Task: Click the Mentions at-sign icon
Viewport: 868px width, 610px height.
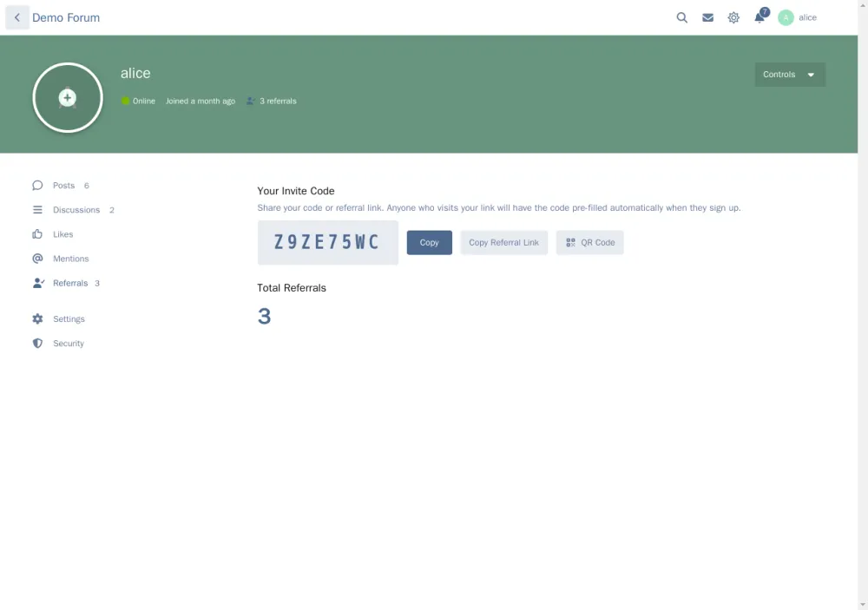Action: pyautogui.click(x=37, y=259)
